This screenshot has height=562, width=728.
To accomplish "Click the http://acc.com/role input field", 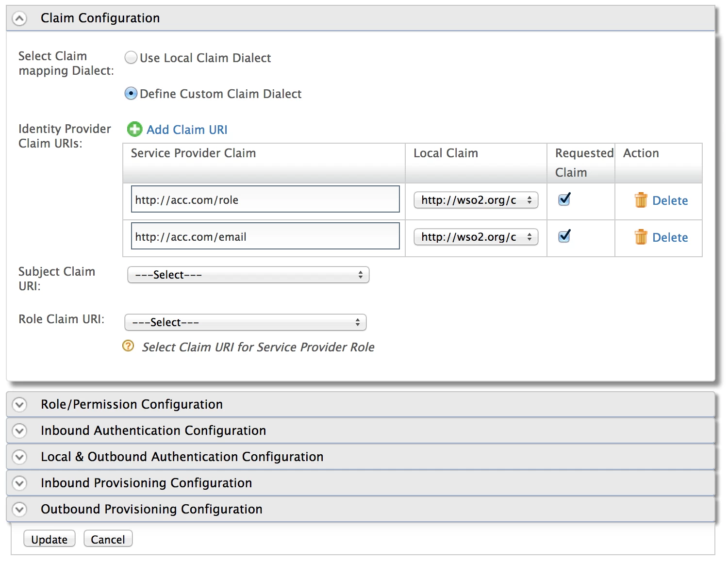I will pyautogui.click(x=265, y=199).
